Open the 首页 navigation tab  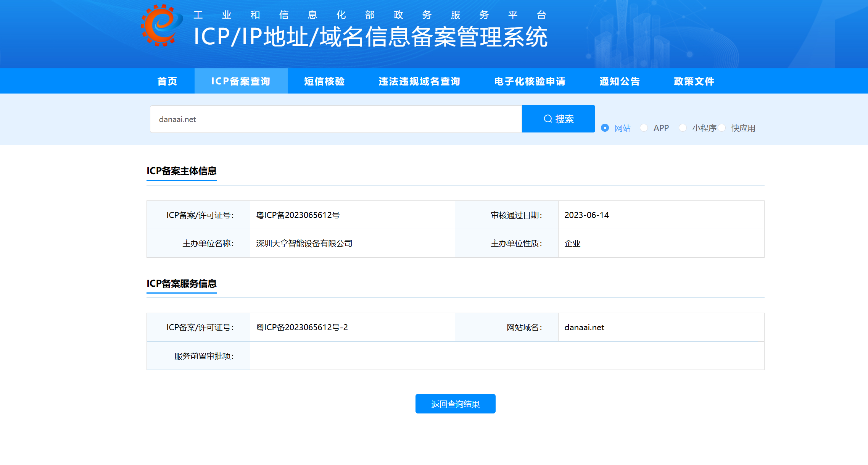pos(167,81)
